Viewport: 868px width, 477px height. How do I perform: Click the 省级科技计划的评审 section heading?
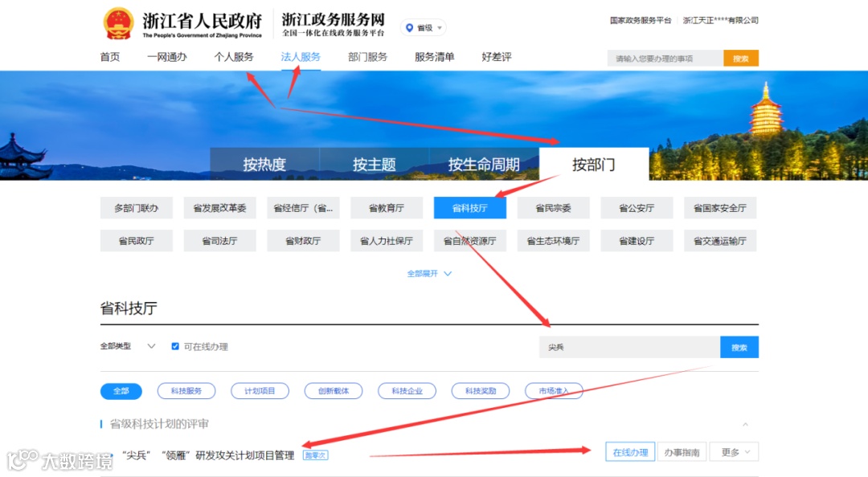click(159, 424)
